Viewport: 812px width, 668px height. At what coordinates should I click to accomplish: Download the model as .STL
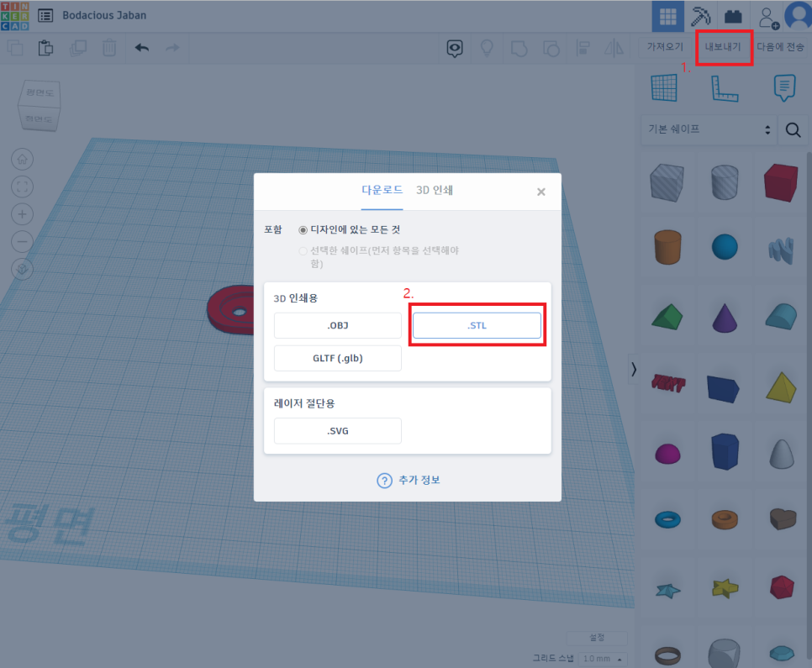(477, 324)
